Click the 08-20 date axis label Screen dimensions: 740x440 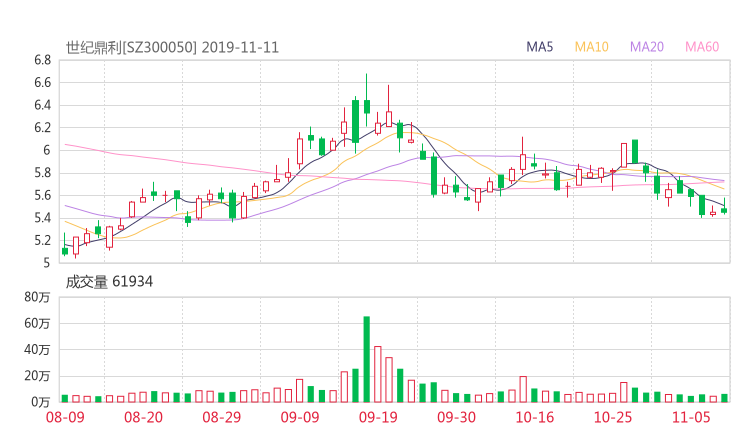[x=143, y=417]
